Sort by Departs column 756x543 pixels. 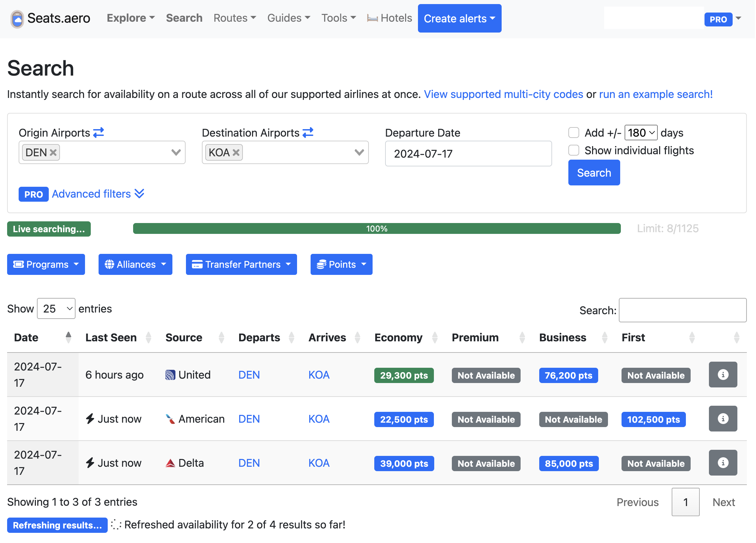point(292,338)
